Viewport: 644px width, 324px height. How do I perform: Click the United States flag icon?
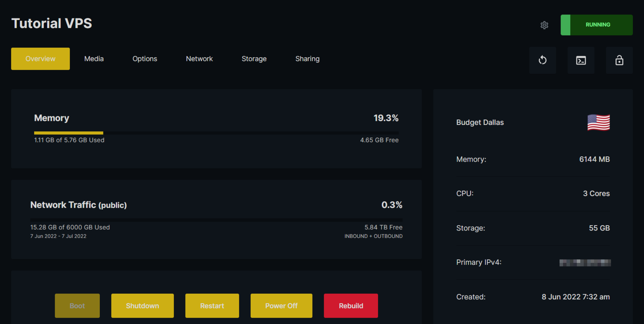598,123
